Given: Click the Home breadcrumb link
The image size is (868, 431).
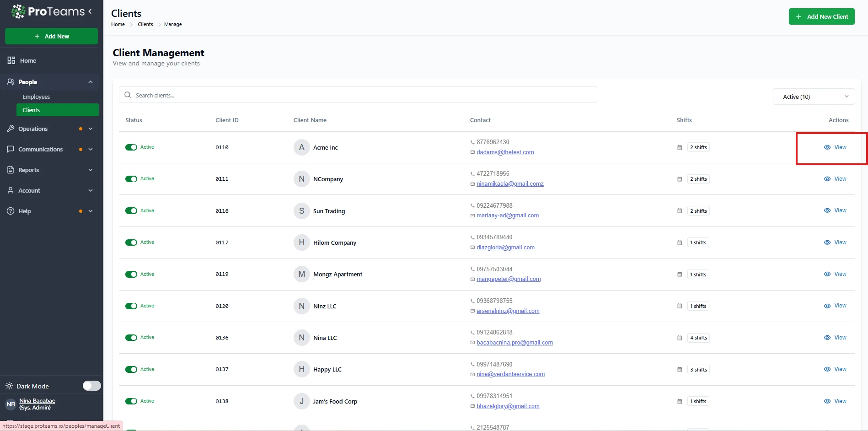Looking at the screenshot, I should 118,24.
